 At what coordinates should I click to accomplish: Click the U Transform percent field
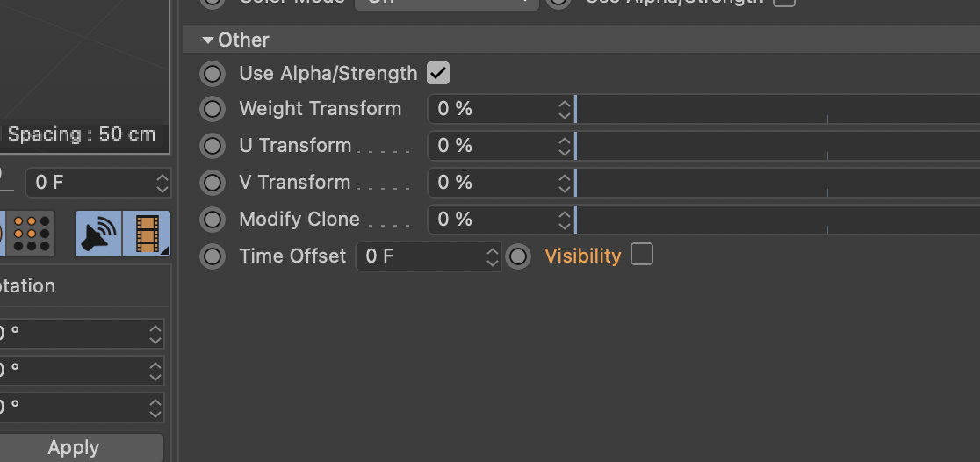[500, 146]
